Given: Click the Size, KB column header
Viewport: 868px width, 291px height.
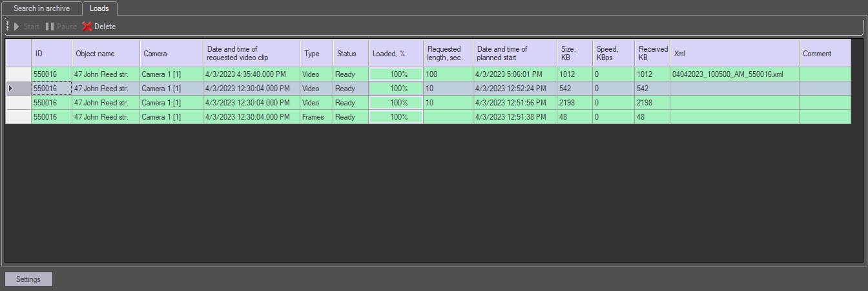Looking at the screenshot, I should [574, 54].
